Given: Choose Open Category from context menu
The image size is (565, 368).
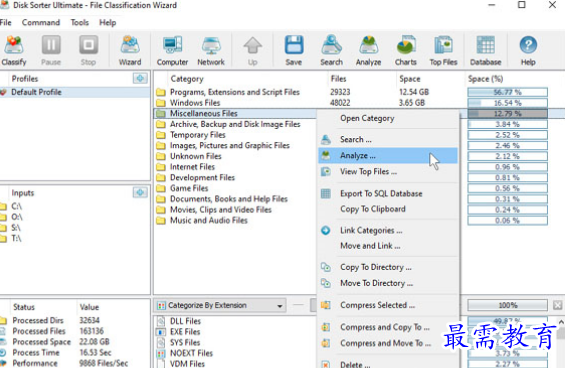Looking at the screenshot, I should [x=388, y=118].
